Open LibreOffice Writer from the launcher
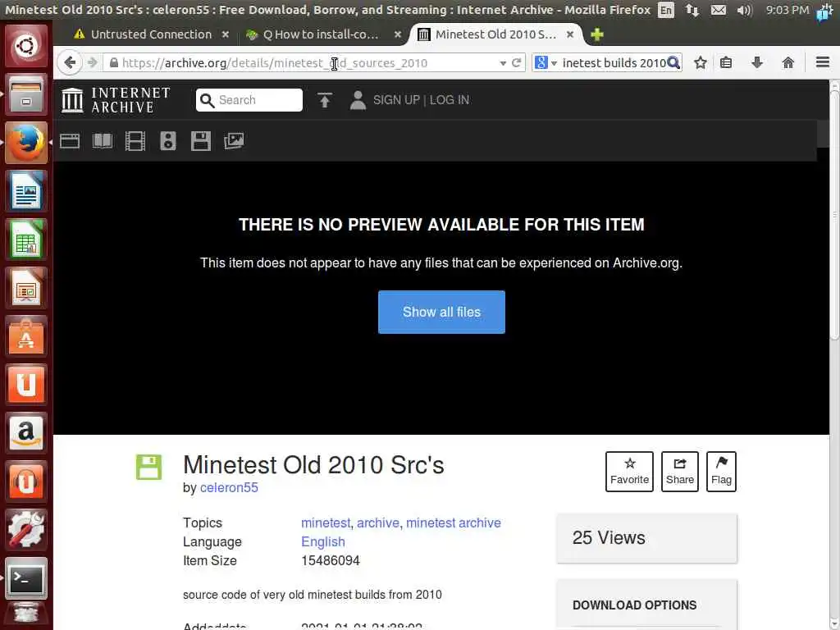 tap(25, 190)
